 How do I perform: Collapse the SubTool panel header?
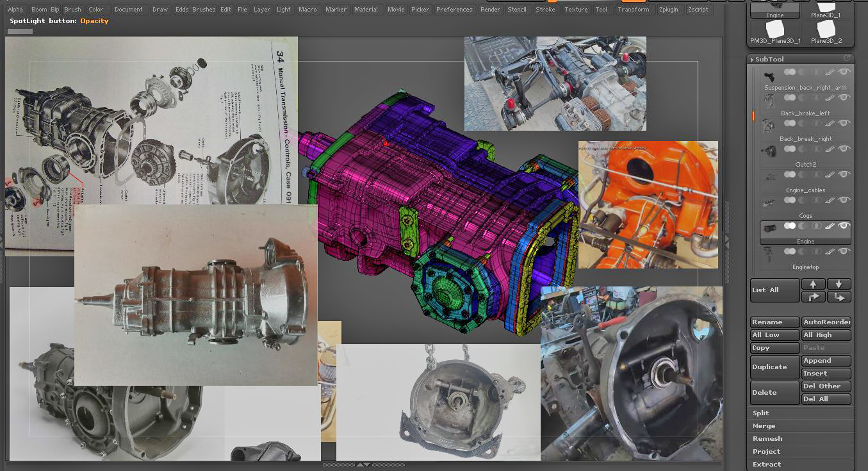point(769,59)
